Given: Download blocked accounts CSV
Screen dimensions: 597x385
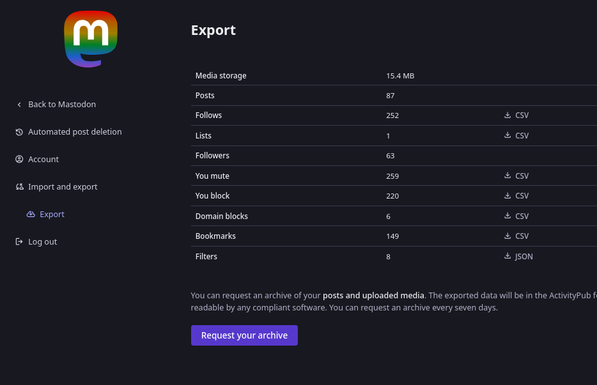Looking at the screenshot, I should coord(517,196).
